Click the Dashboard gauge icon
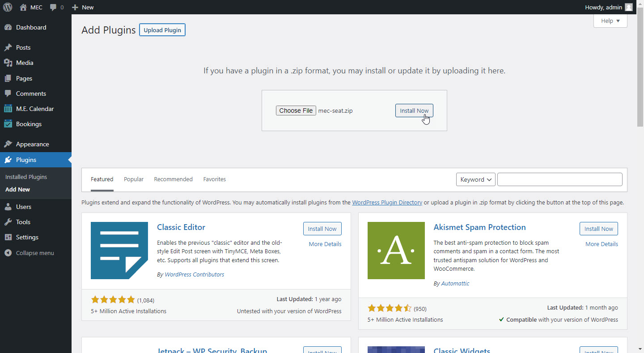Screen dimensions: 644x353 8,27
